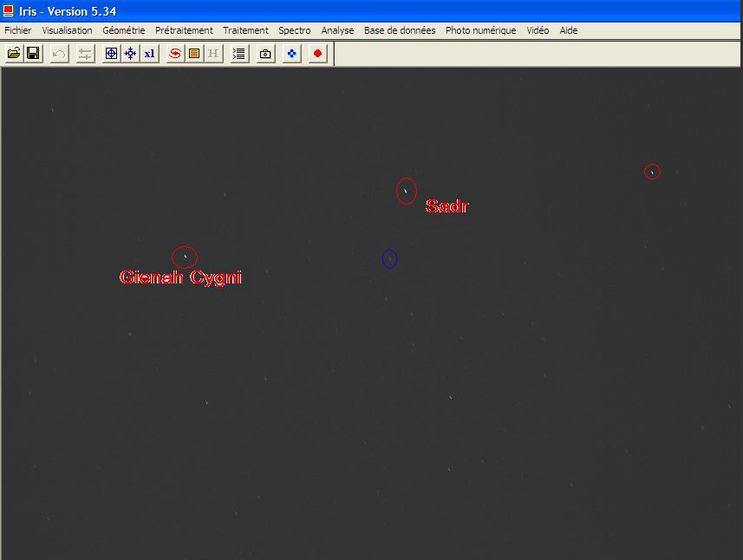Open the Photo numérique menu
This screenshot has width=743, height=560.
tap(480, 30)
